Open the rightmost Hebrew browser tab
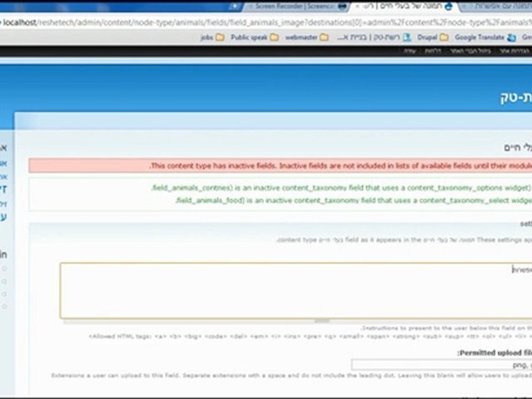The image size is (532, 399). pyautogui.click(x=497, y=6)
